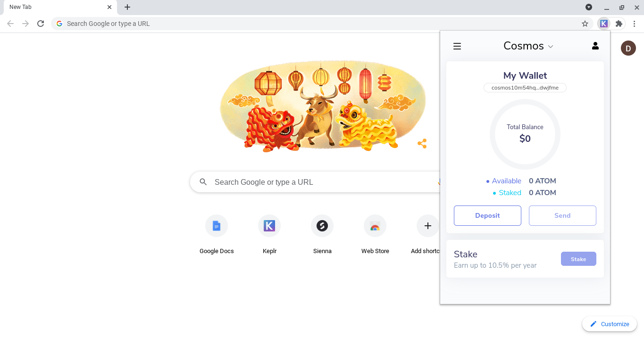Open a new browser tab
This screenshot has height=337, width=644.
[127, 7]
